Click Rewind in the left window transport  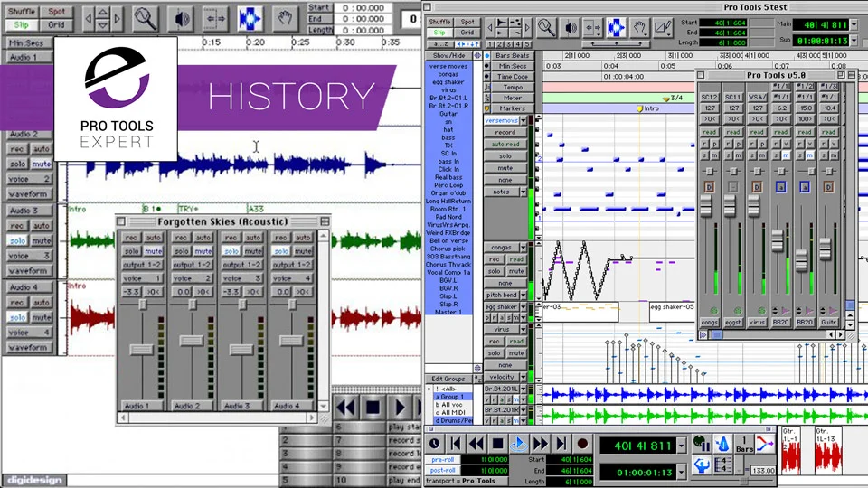(345, 408)
